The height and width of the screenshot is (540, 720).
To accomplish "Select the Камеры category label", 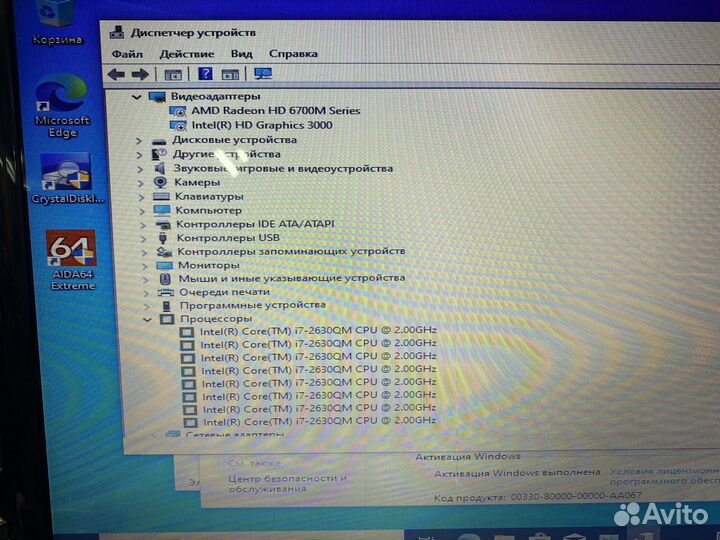I will (x=197, y=182).
